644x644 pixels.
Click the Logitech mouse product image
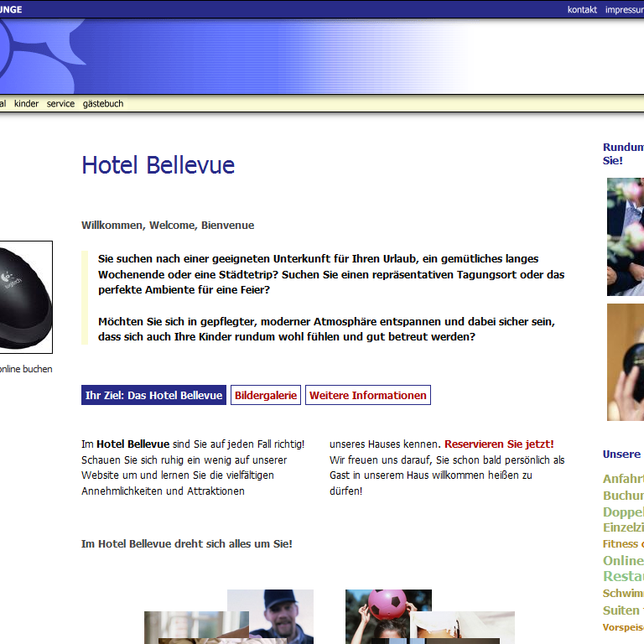pyautogui.click(x=26, y=297)
